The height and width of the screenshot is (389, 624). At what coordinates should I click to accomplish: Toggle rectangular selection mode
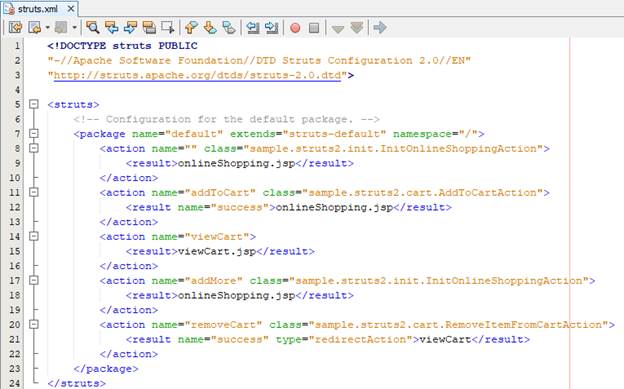tap(168, 27)
